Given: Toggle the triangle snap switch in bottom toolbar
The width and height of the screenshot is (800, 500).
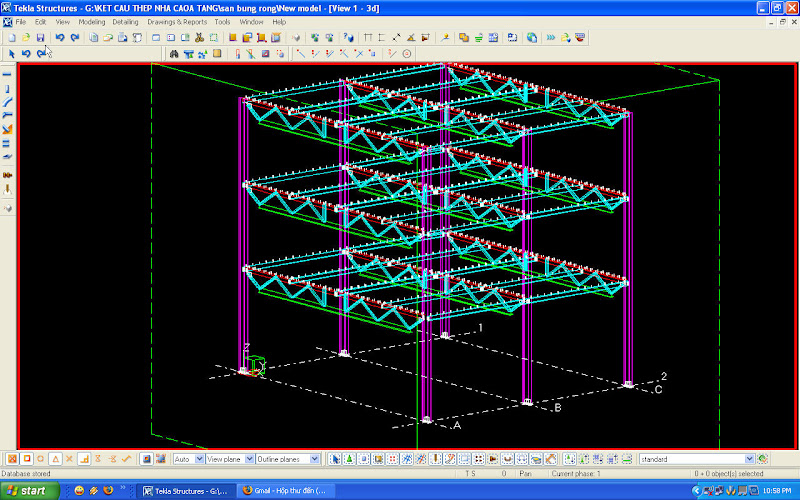Looking at the screenshot, I should click(x=56, y=459).
